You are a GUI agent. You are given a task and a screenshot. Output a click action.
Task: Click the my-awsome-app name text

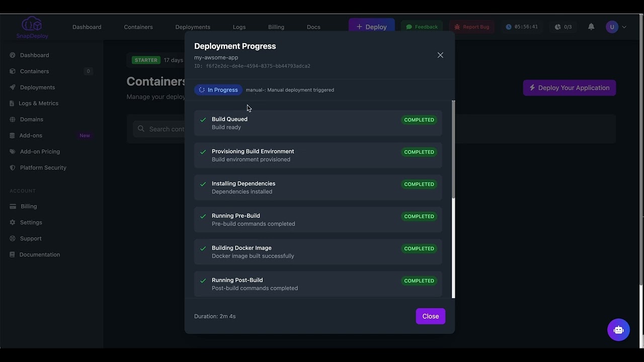tap(216, 57)
